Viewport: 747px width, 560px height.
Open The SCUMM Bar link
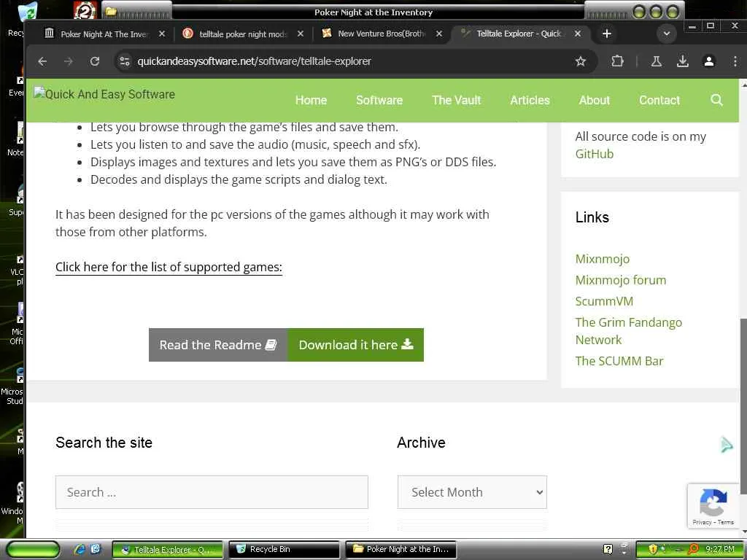[619, 361]
